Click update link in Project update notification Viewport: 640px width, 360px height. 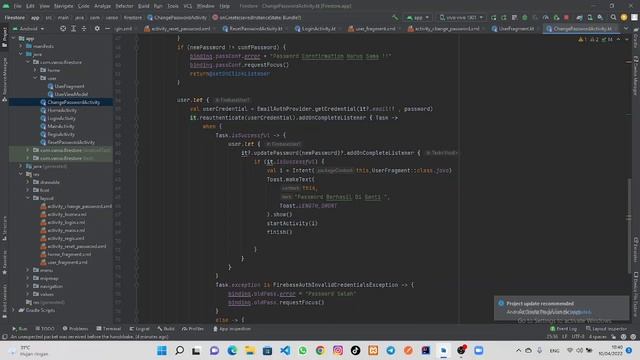click(x=580, y=312)
